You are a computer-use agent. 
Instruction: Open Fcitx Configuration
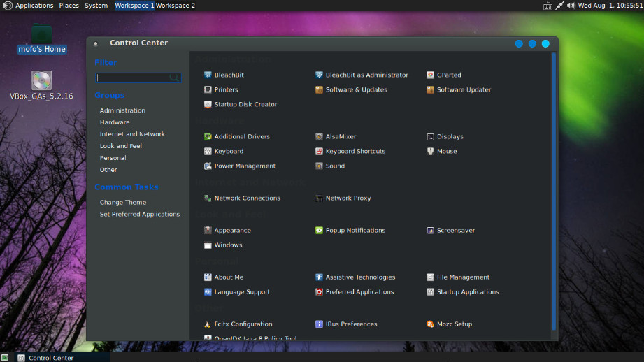coord(238,324)
